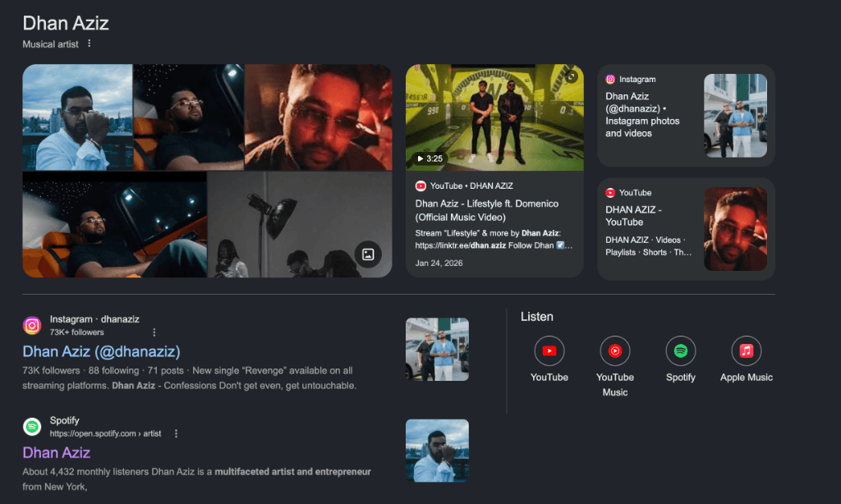Viewport: 841px width, 504px height.
Task: Click the DHAN AZIZ · Videos · Playlists text
Action: (649, 246)
